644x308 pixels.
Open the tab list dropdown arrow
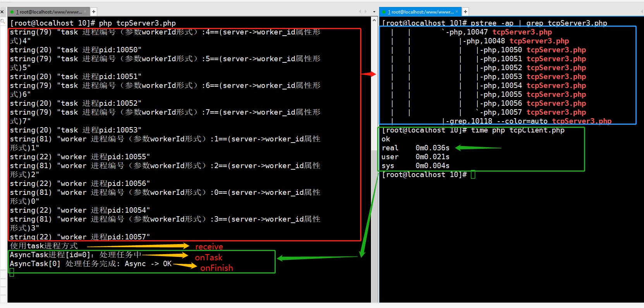[374, 12]
